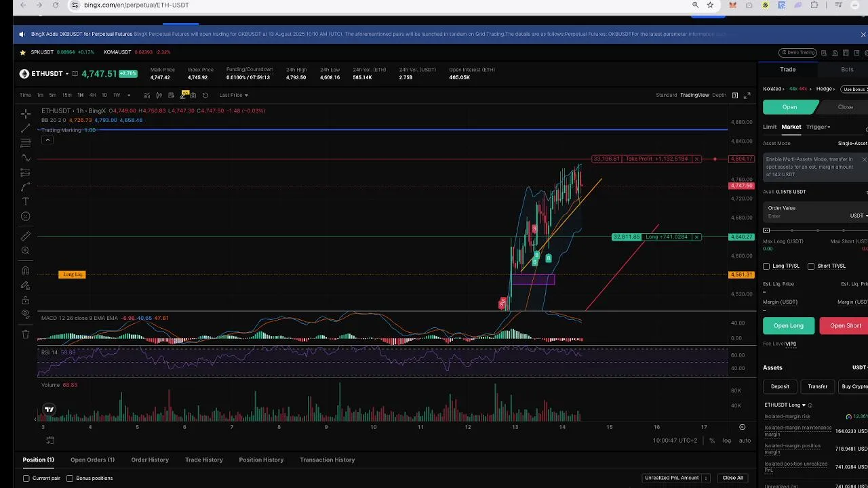The height and width of the screenshot is (488, 868).
Task: Change the Hedge position mode
Action: tap(825, 89)
